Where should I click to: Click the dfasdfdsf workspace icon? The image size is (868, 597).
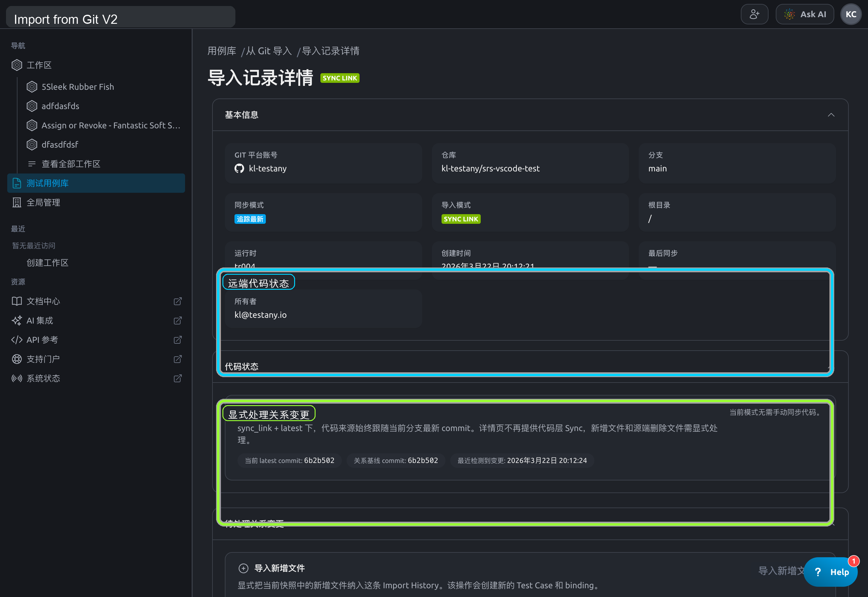tap(32, 144)
